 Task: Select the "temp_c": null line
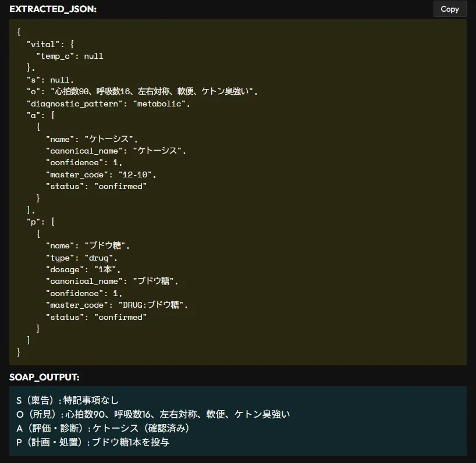click(x=70, y=56)
